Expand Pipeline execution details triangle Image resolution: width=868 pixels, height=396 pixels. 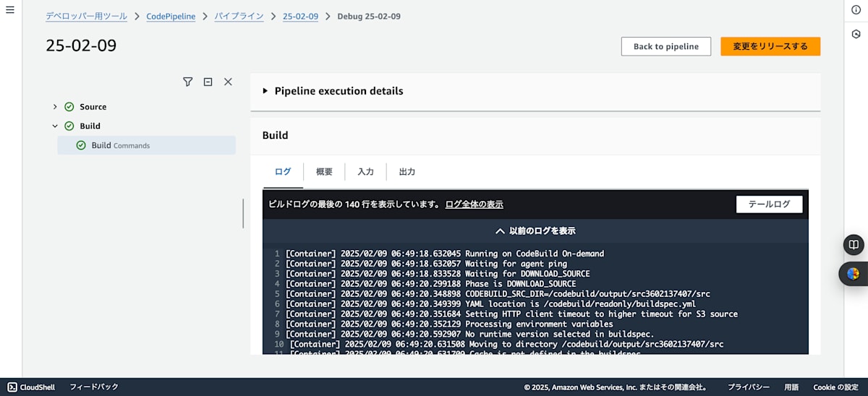(x=265, y=91)
